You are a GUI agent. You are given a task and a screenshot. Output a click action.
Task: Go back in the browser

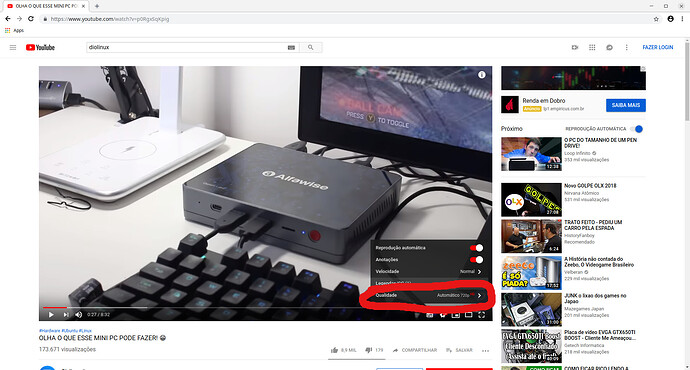pos(7,19)
